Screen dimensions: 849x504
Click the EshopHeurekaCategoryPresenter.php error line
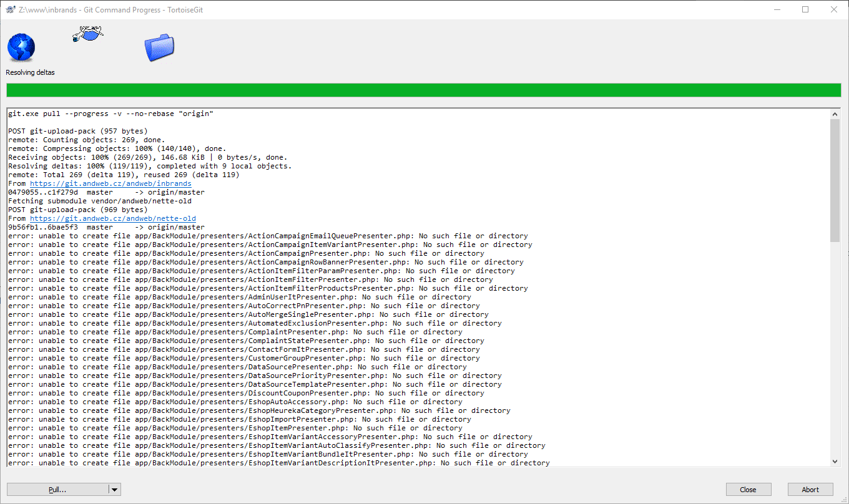pyautogui.click(x=259, y=411)
